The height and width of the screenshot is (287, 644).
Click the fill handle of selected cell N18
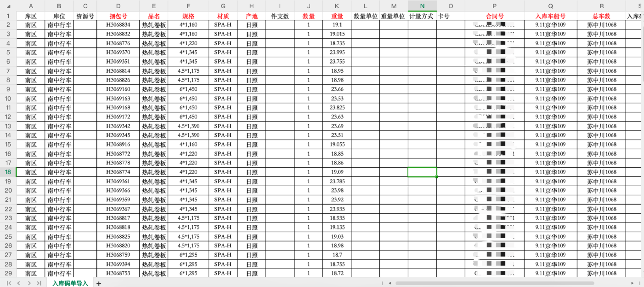pos(437,177)
